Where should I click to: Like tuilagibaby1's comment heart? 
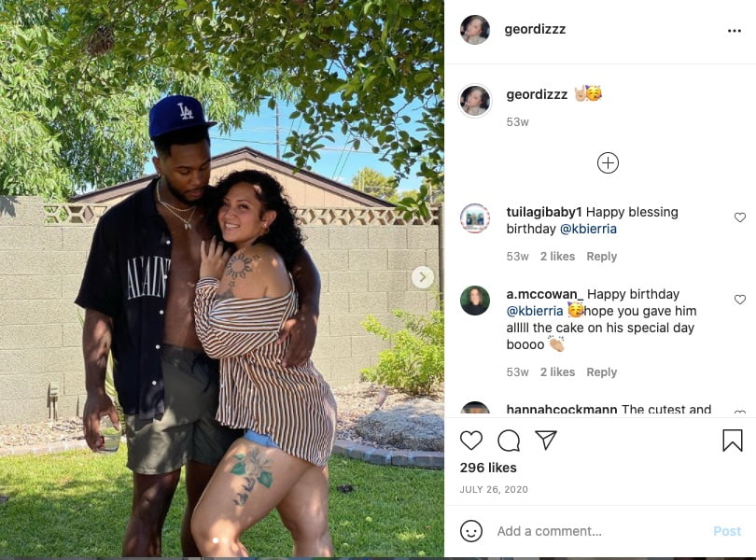740,217
